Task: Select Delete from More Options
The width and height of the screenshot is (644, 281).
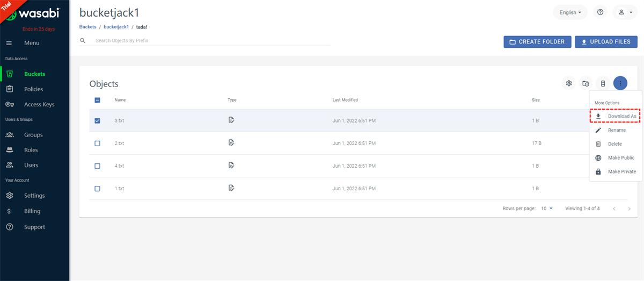Action: (x=616, y=144)
